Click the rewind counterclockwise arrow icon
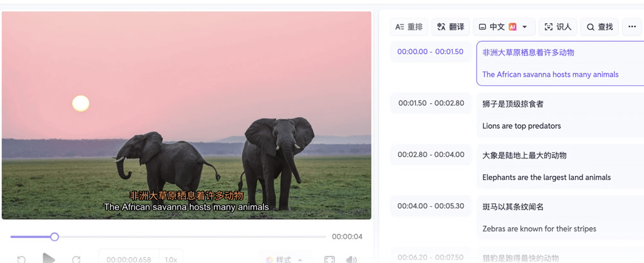 click(x=21, y=260)
